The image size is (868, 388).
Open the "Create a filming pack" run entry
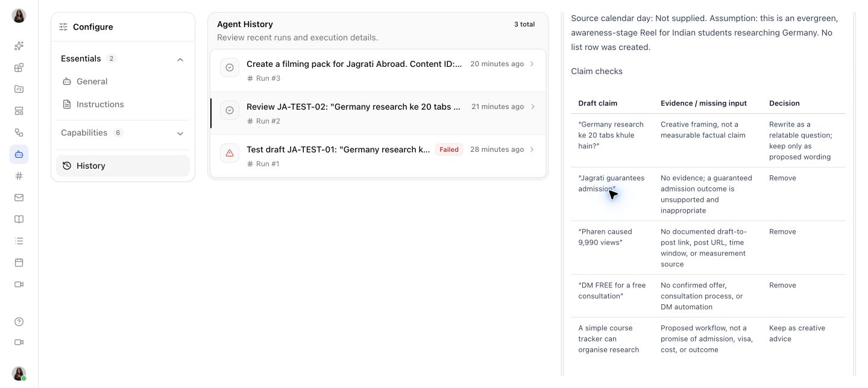(378, 70)
